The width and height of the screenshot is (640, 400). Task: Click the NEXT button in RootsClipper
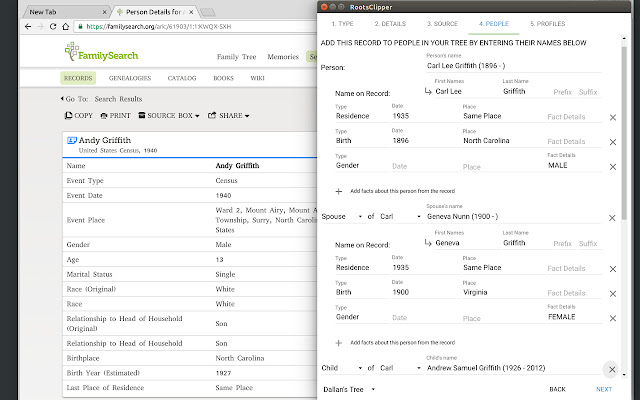pos(604,389)
